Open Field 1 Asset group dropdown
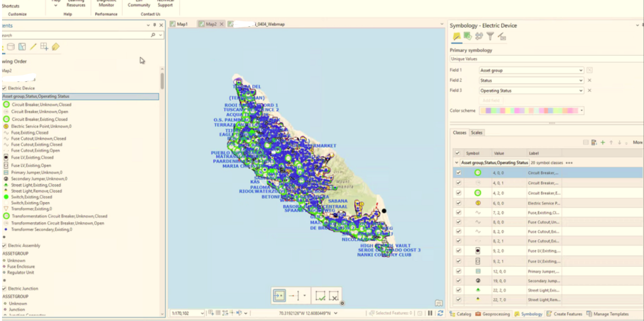Viewport: 644px width, 321px height. coord(581,70)
